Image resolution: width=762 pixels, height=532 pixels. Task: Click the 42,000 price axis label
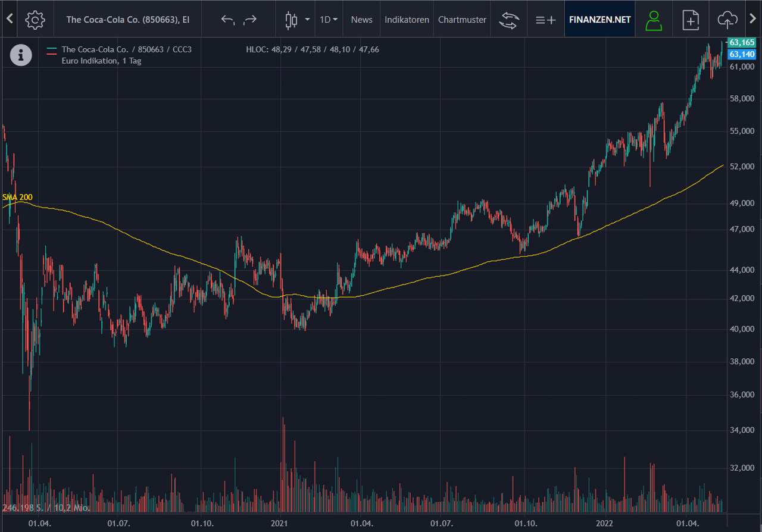742,299
